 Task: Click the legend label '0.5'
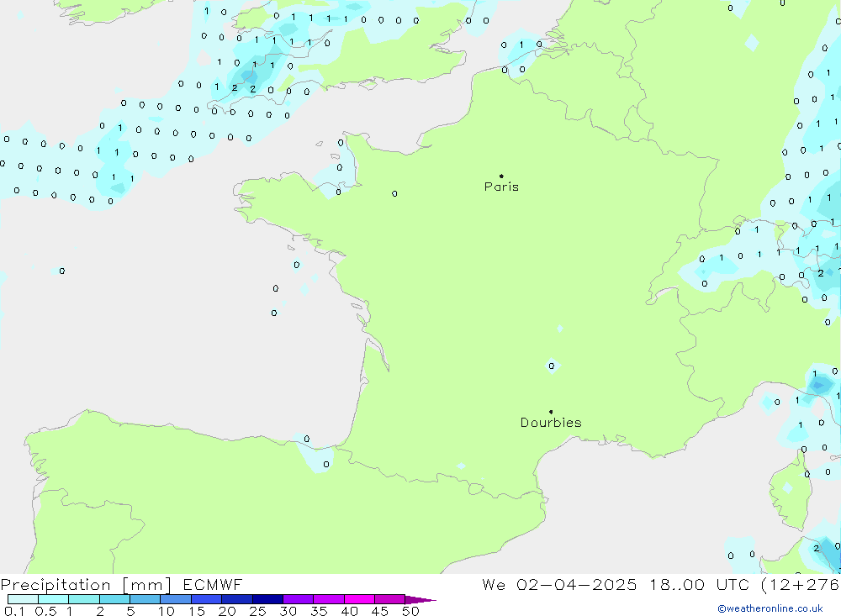(x=45, y=611)
